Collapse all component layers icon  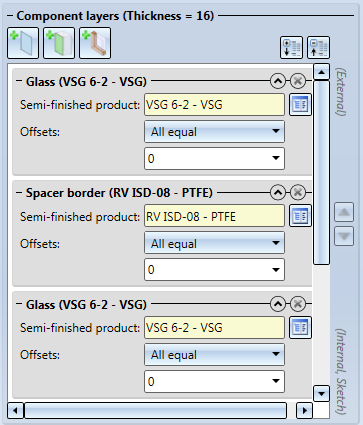[x=318, y=48]
